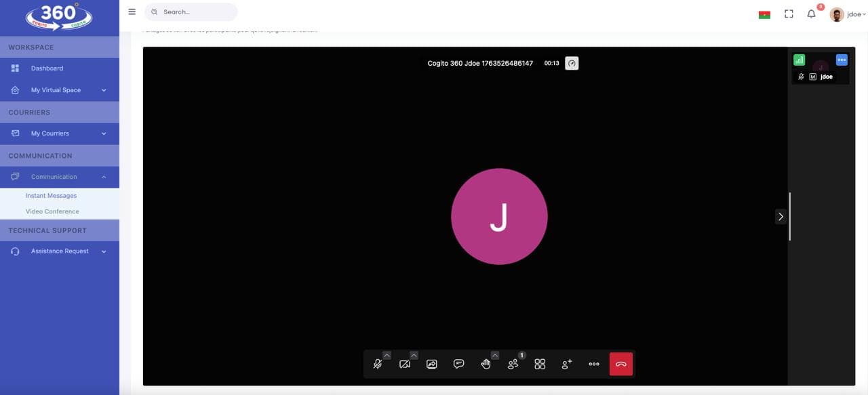Hang up with the red button
868x395 pixels.
[620, 365]
